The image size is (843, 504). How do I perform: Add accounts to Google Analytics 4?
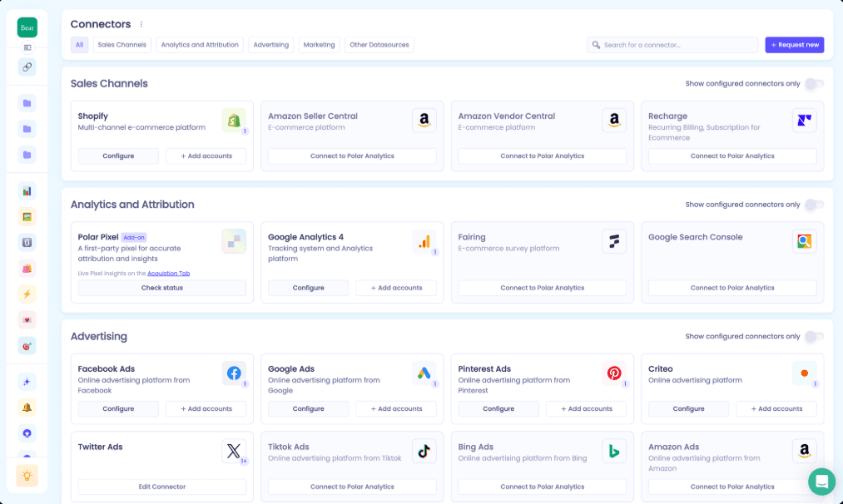[x=396, y=288]
